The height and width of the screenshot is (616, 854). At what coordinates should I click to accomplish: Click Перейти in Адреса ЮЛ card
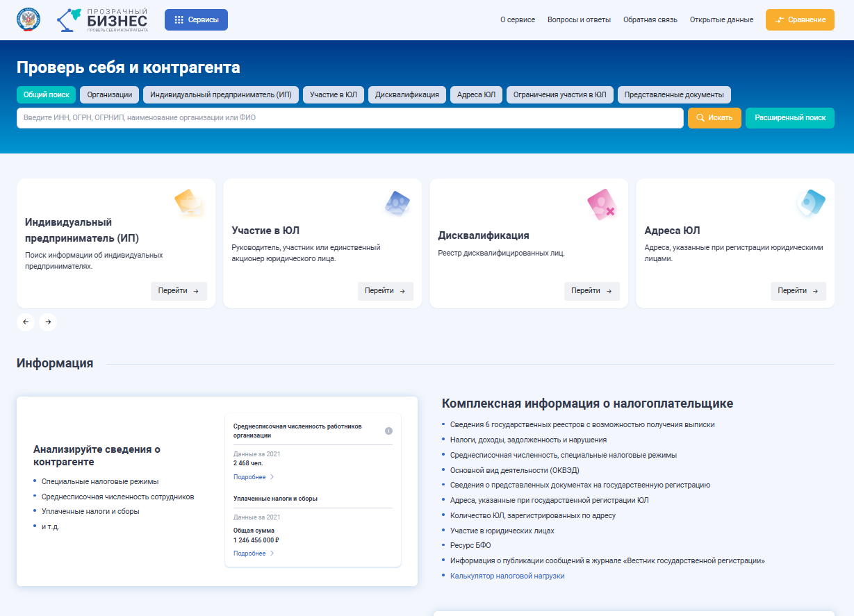[x=798, y=291]
